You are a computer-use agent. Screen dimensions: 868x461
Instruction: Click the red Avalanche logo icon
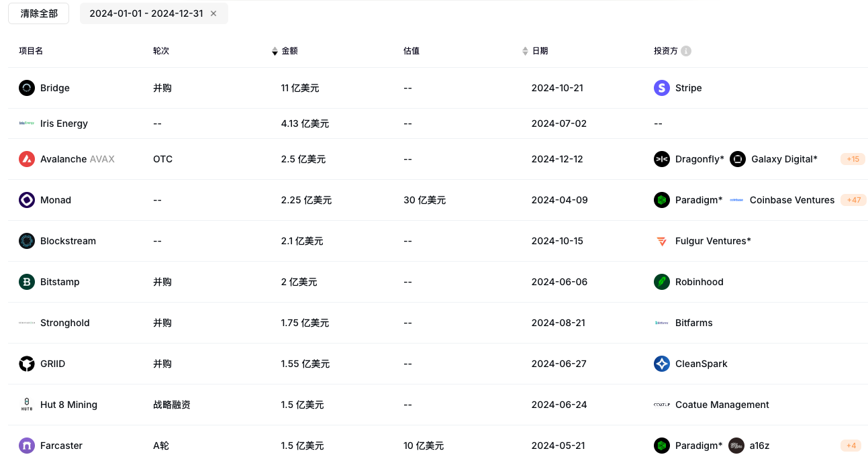[x=27, y=159]
